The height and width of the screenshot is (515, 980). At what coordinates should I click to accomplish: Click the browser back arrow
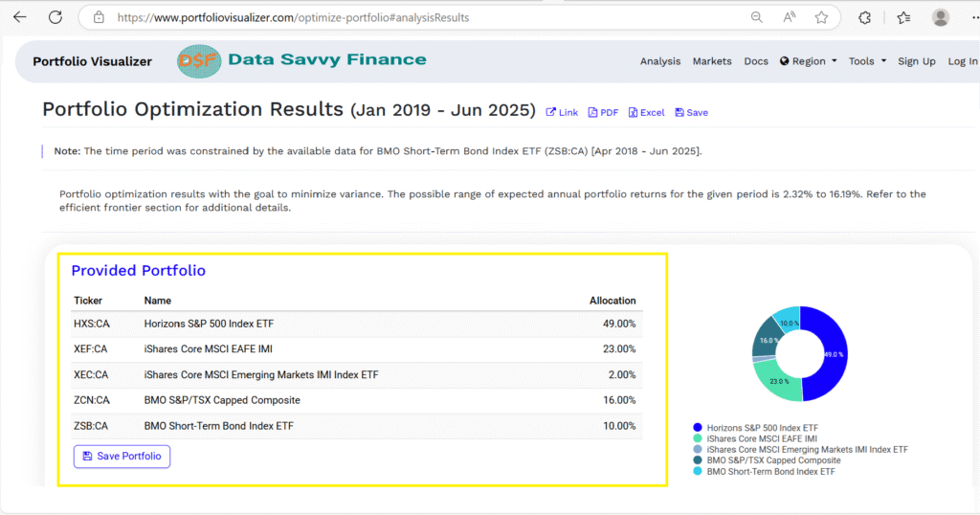[20, 17]
